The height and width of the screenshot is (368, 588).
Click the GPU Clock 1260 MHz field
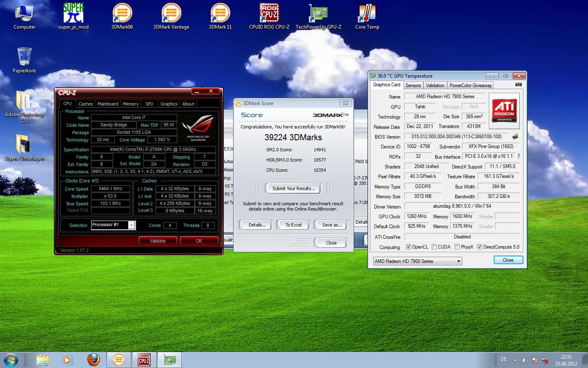417,216
